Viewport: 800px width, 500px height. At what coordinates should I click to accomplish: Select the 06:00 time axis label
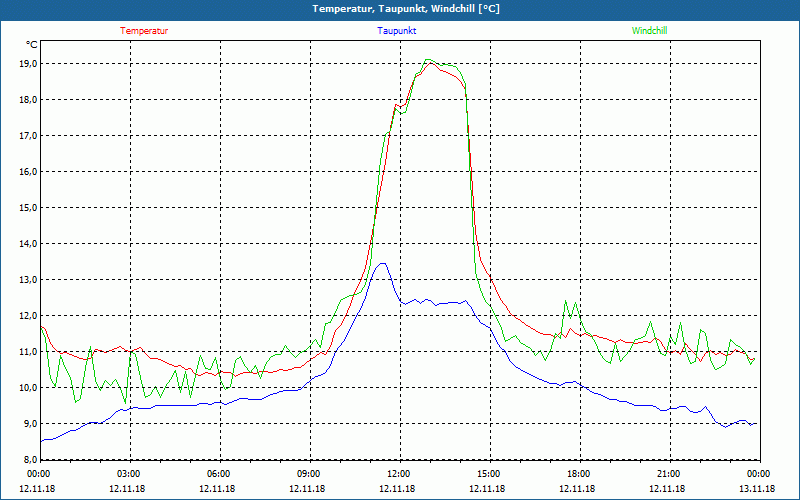(218, 474)
